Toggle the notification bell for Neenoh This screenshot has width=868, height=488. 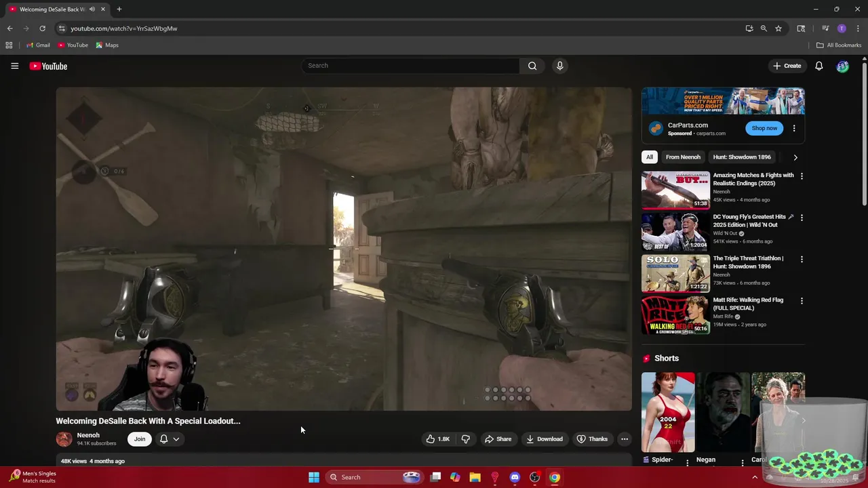(x=163, y=439)
